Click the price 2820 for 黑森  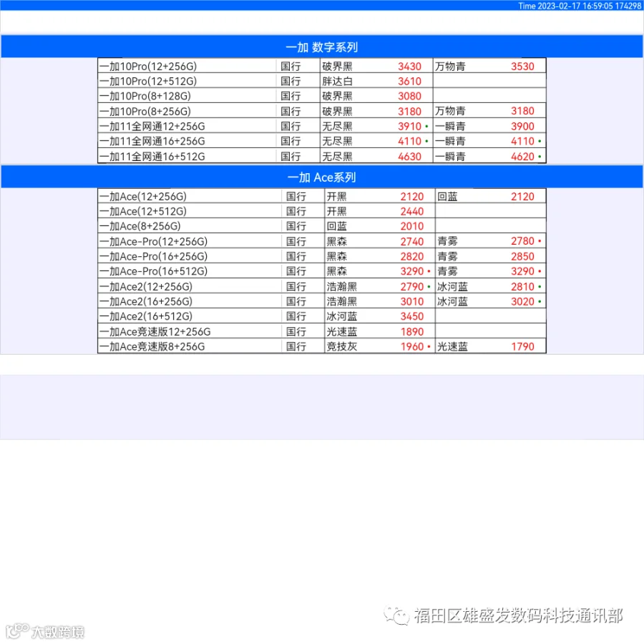[412, 256]
